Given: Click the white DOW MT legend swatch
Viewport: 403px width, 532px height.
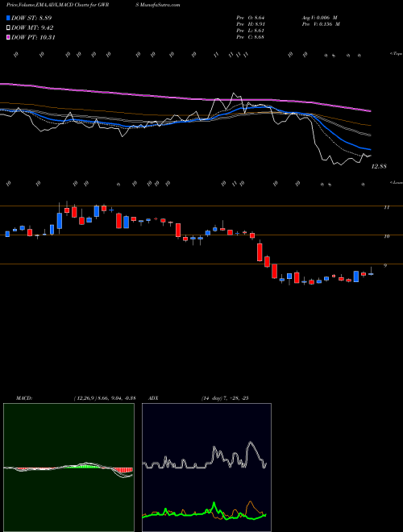Looking at the screenshot, I should click(x=9, y=28).
